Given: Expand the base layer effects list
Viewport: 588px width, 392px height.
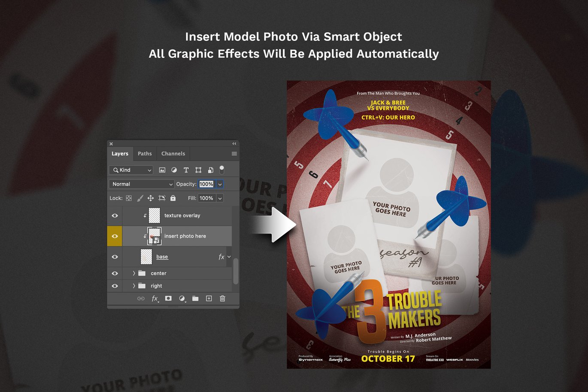Looking at the screenshot, I should click(229, 257).
